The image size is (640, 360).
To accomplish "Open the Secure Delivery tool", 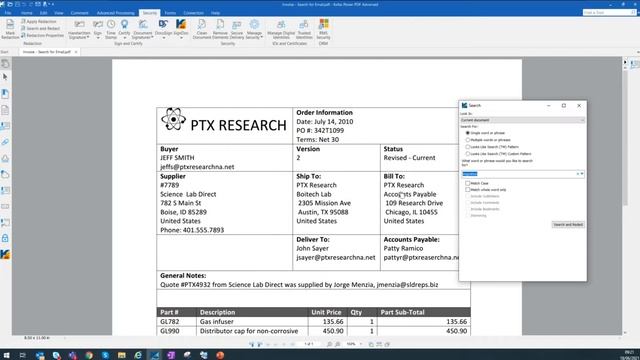I will point(237,29).
